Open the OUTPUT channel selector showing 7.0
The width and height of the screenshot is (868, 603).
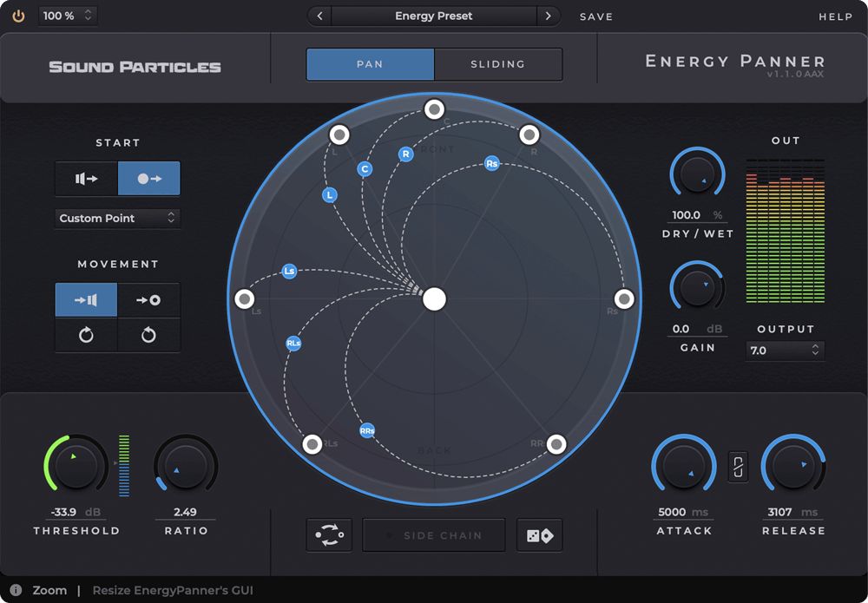784,351
